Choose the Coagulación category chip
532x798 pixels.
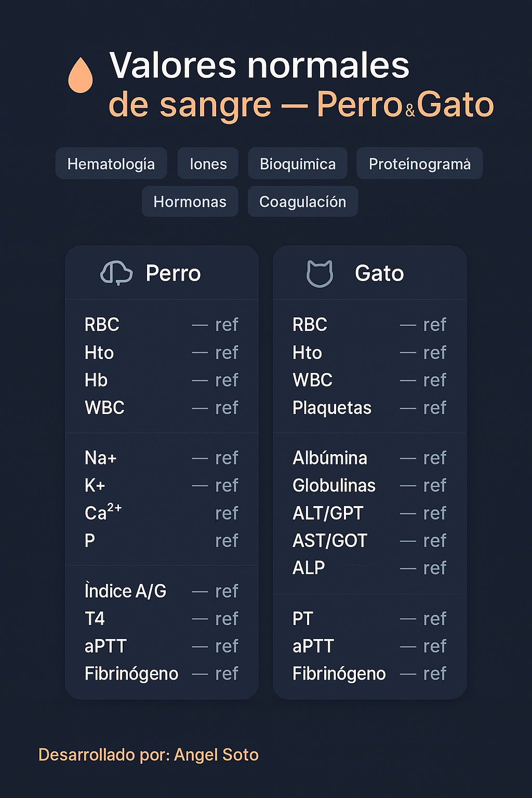302,202
